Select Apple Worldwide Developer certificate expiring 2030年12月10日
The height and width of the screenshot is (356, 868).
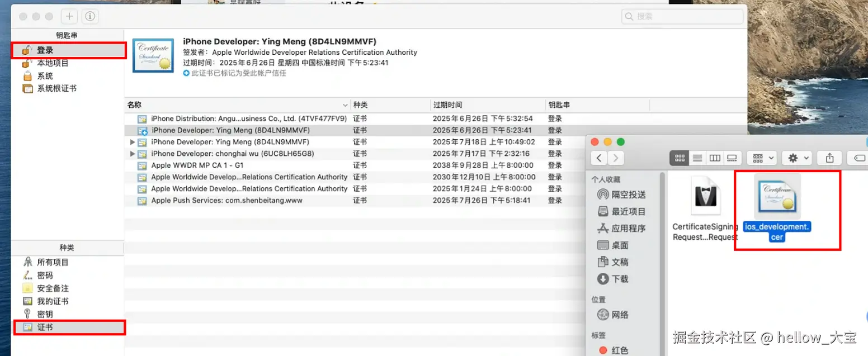[x=355, y=177]
